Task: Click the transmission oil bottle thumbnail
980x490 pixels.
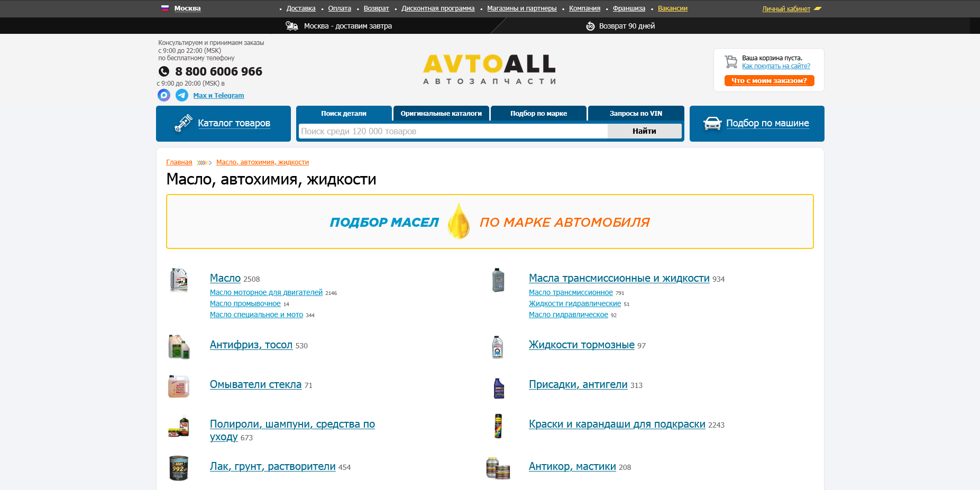Action: 498,280
